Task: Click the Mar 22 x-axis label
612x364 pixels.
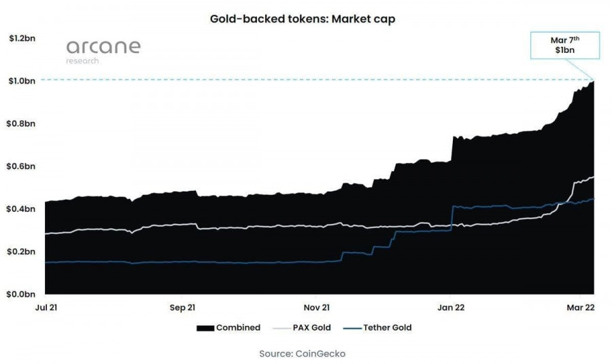Action: pos(581,308)
